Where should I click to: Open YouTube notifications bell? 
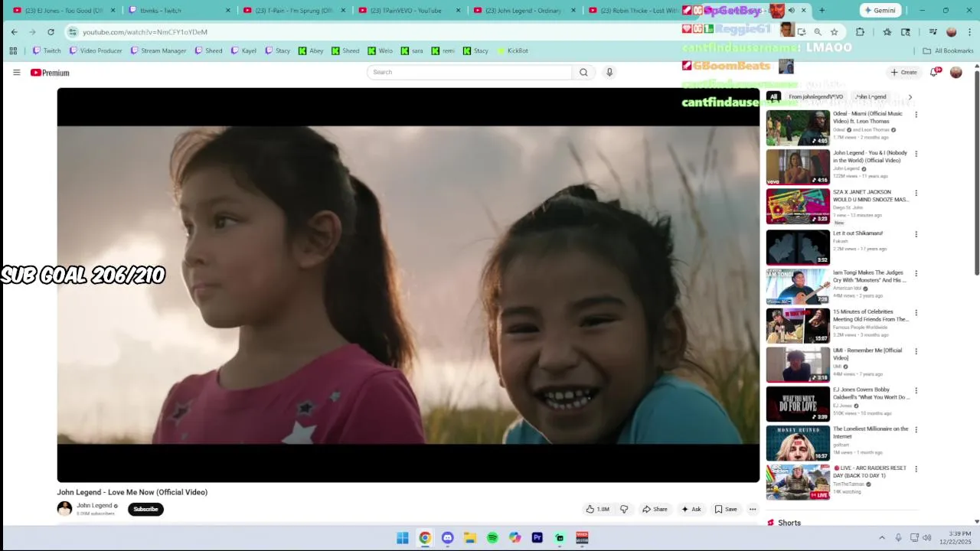(934, 72)
